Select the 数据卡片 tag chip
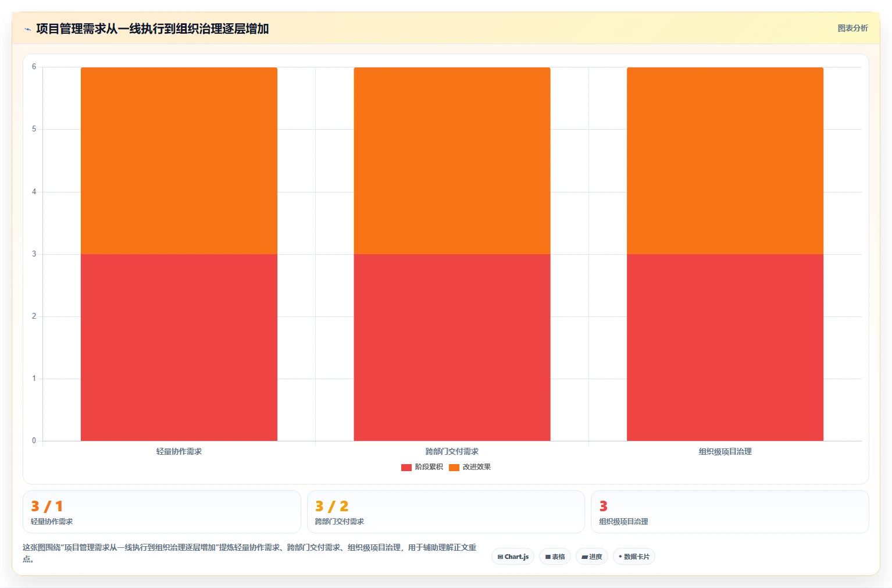 tap(634, 557)
